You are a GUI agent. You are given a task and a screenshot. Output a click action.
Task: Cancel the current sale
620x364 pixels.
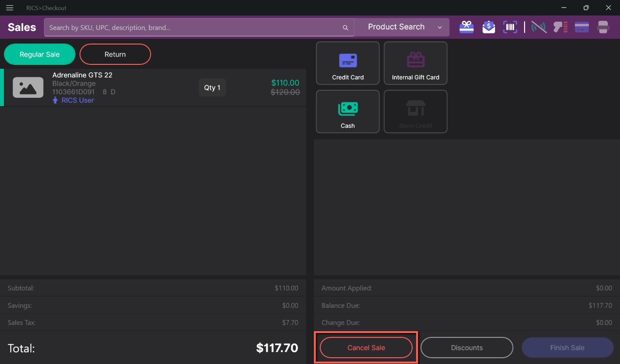pos(366,348)
